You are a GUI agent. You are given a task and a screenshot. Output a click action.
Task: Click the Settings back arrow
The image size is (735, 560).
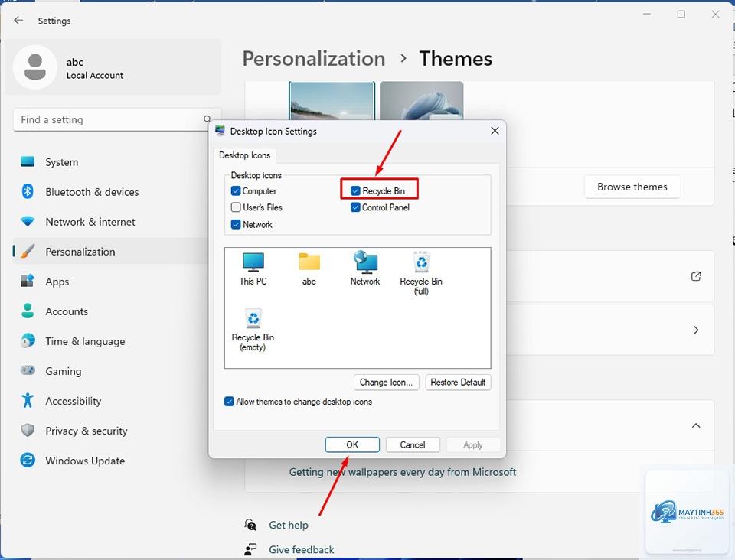pos(18,20)
